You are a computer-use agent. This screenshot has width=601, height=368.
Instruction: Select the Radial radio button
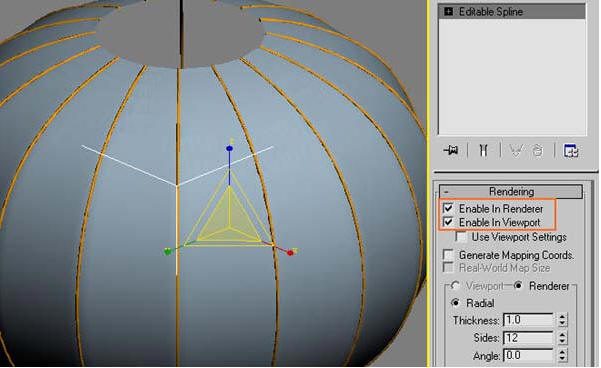click(x=455, y=303)
